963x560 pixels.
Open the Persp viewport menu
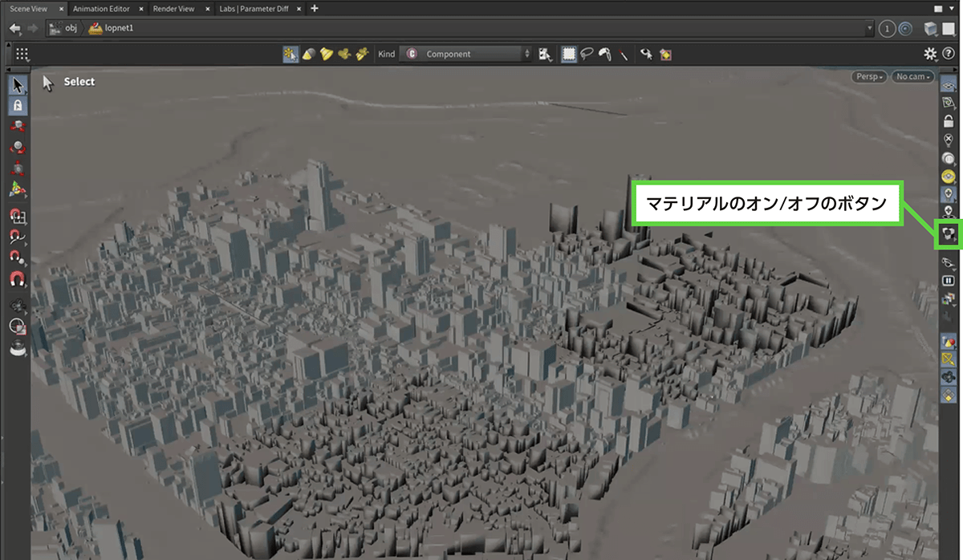pos(869,77)
